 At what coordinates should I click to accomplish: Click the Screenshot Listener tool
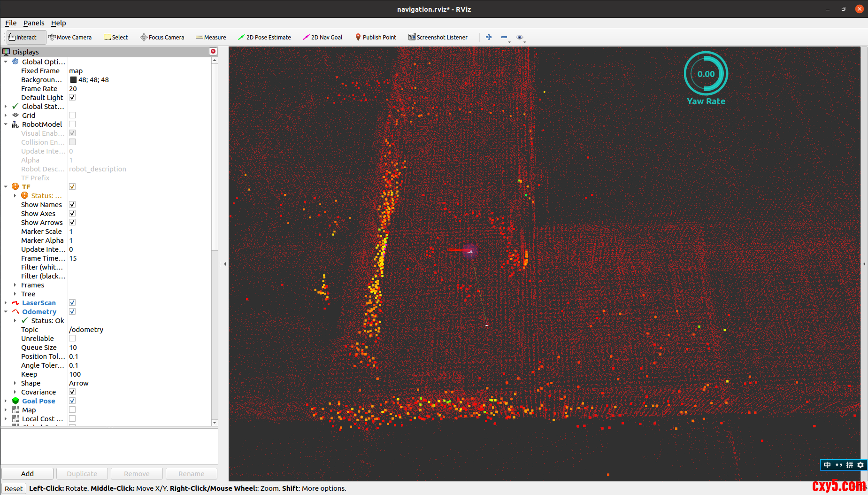[x=438, y=37]
